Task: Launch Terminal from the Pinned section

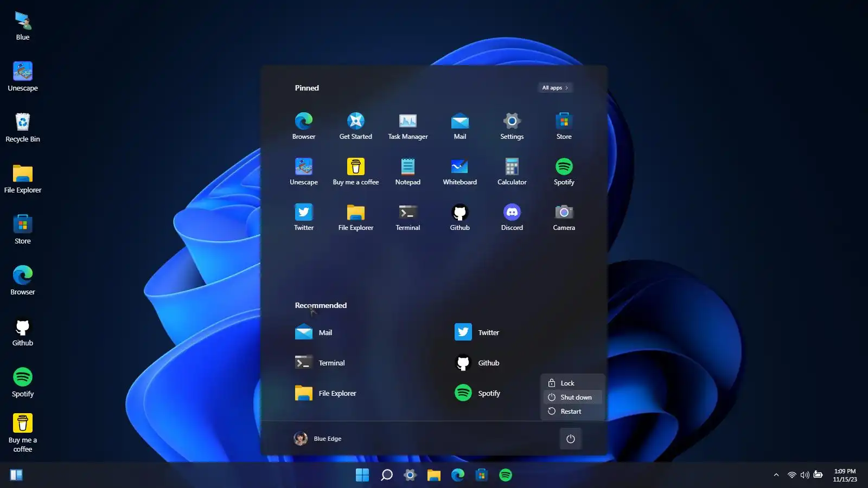Action: click(408, 217)
